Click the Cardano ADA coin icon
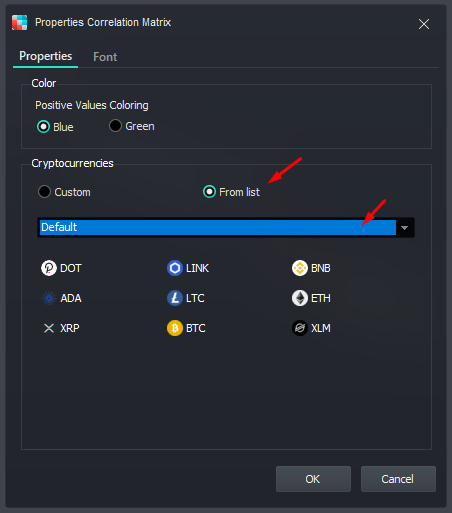The width and height of the screenshot is (452, 513). coord(49,298)
